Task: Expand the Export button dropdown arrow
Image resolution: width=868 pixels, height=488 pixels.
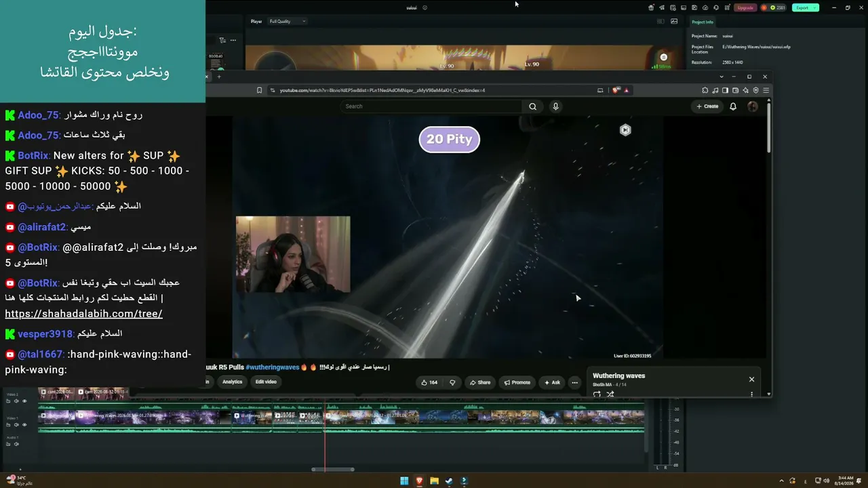Action: 814,7
